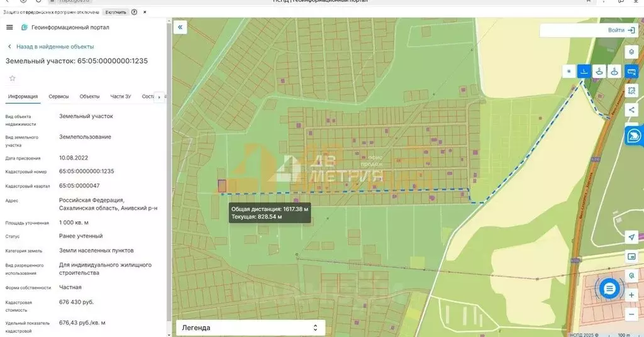Click the my-location navigation arrow

[x=631, y=237]
